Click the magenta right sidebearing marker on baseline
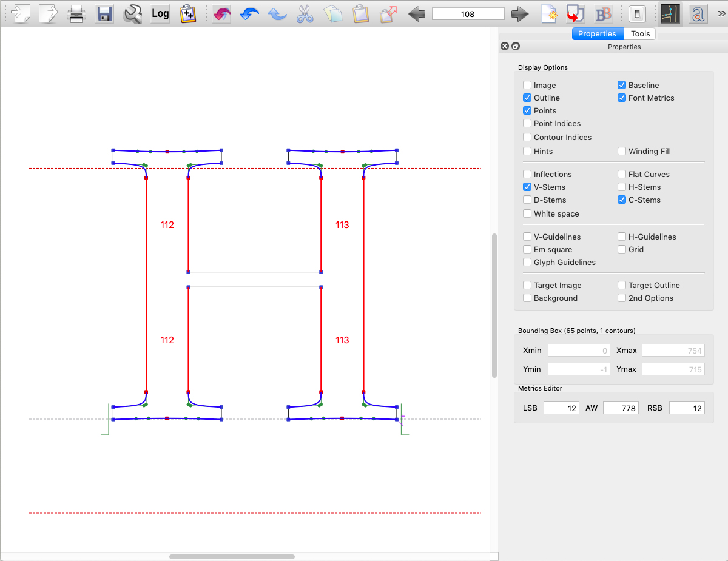 (403, 420)
